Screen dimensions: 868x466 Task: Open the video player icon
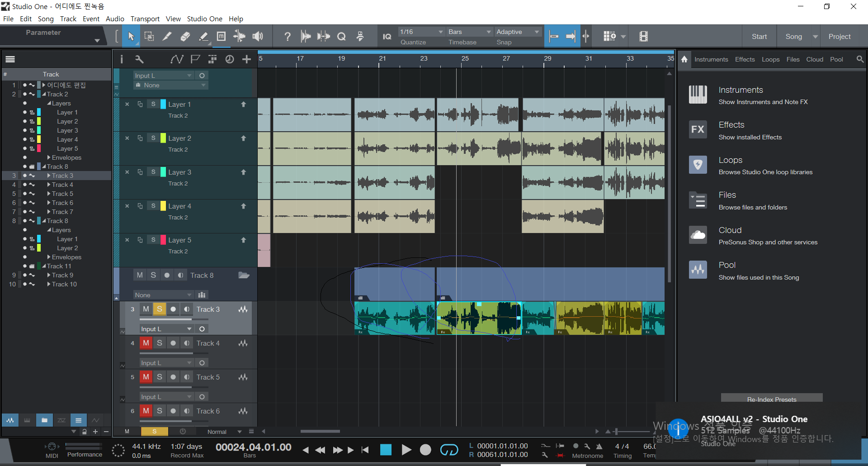644,37
